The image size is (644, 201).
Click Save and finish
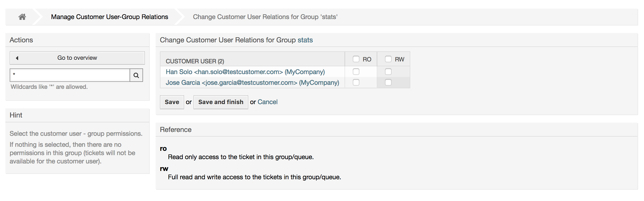221,102
